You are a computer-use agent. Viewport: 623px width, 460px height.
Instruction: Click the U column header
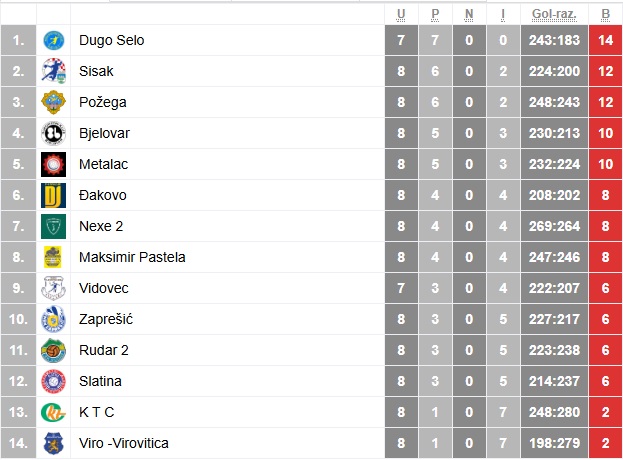coord(401,15)
